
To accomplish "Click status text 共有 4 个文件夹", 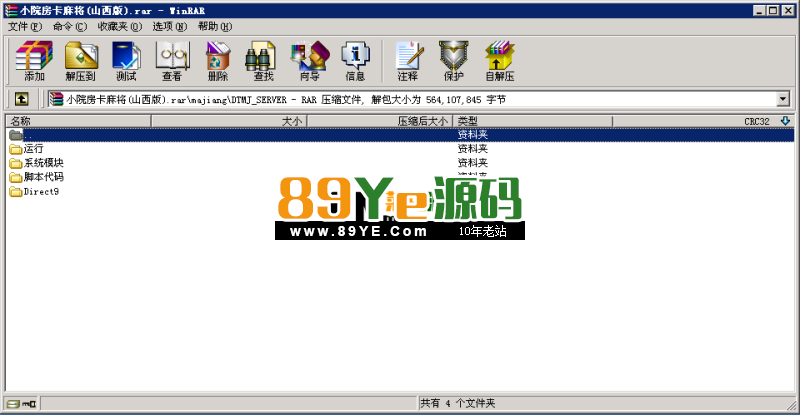I will (458, 403).
